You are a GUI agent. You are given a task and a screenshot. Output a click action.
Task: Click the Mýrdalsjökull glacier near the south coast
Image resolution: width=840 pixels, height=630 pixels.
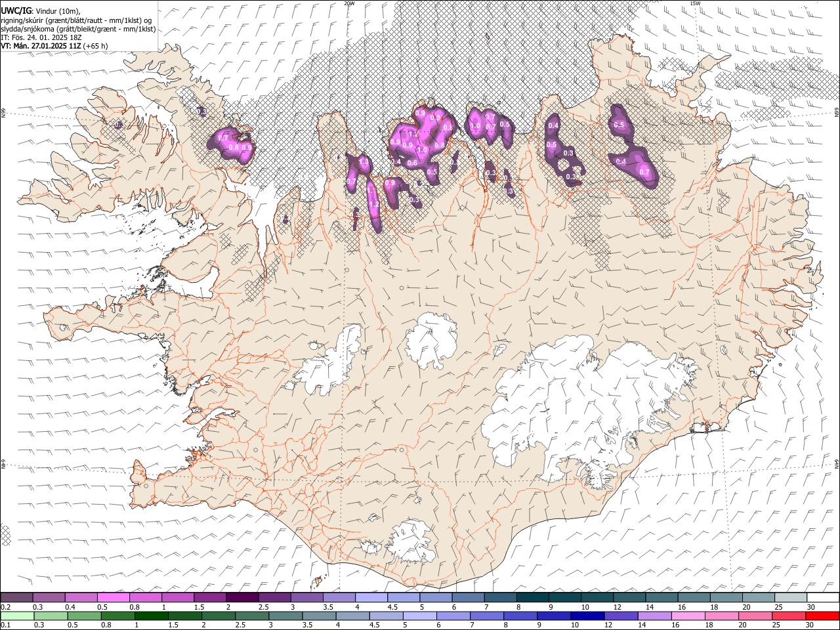tap(411, 542)
